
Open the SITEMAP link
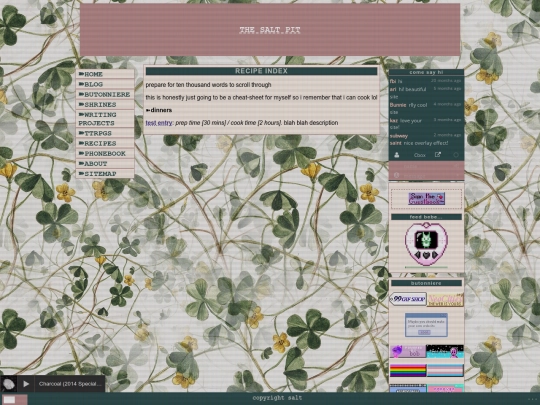click(x=105, y=174)
